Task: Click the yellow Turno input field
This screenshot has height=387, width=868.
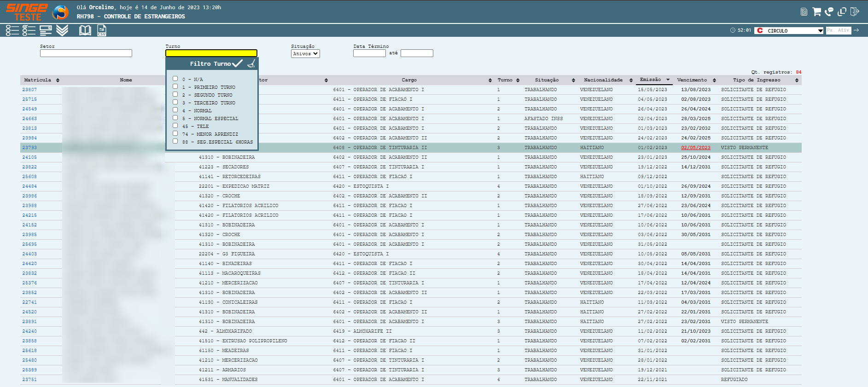Action: (211, 53)
